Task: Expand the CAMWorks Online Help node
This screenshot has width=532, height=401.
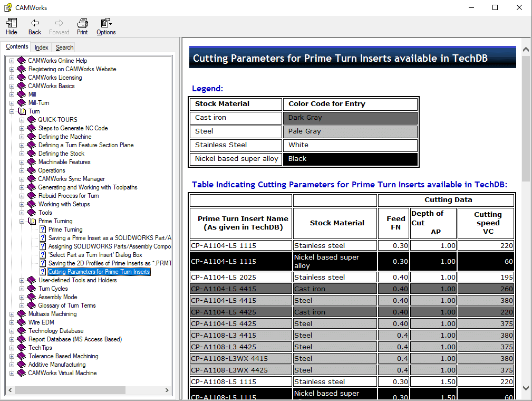Action: [x=12, y=61]
